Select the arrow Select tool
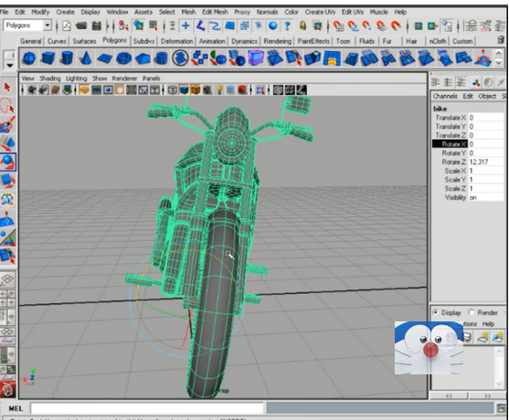509x420 pixels. pyautogui.click(x=7, y=87)
